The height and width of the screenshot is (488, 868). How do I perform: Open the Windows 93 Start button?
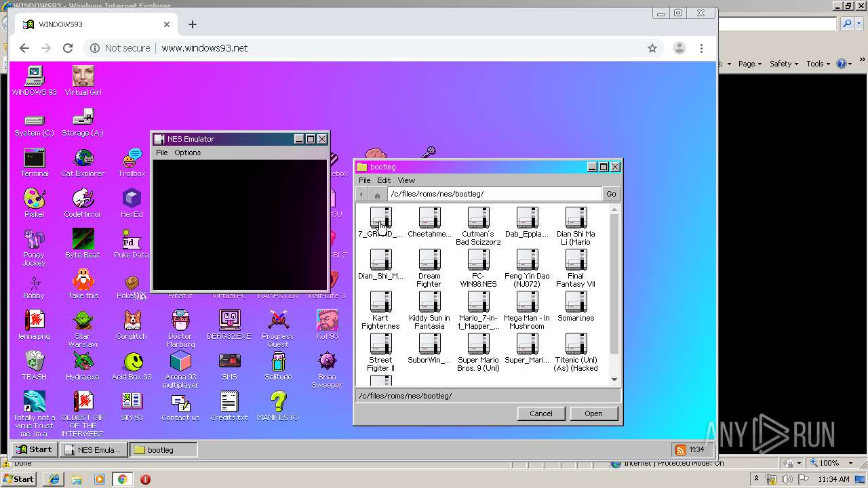click(34, 449)
